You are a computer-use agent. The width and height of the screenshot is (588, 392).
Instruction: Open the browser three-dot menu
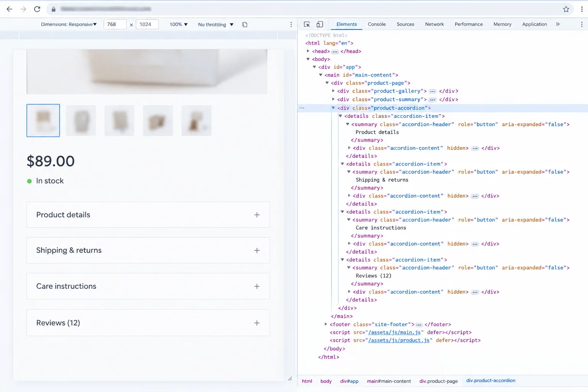(x=582, y=9)
